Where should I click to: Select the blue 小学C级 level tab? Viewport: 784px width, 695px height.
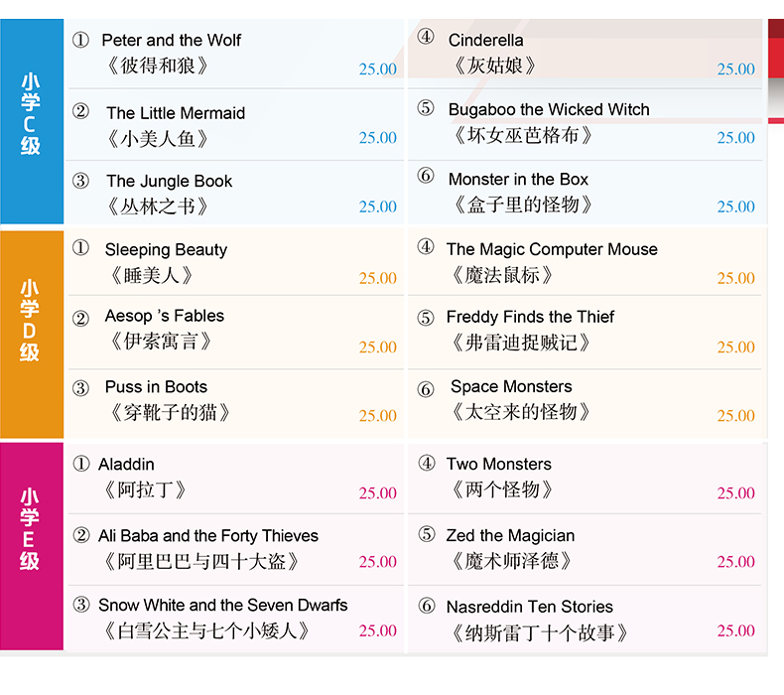(x=32, y=121)
